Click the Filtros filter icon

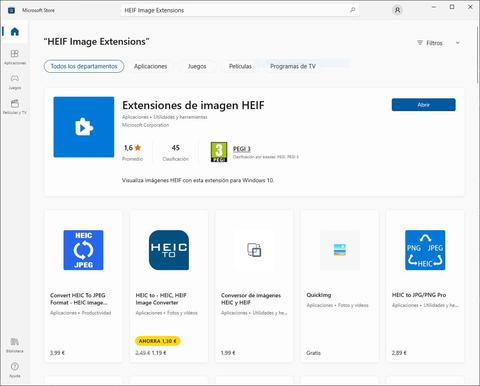(420, 43)
